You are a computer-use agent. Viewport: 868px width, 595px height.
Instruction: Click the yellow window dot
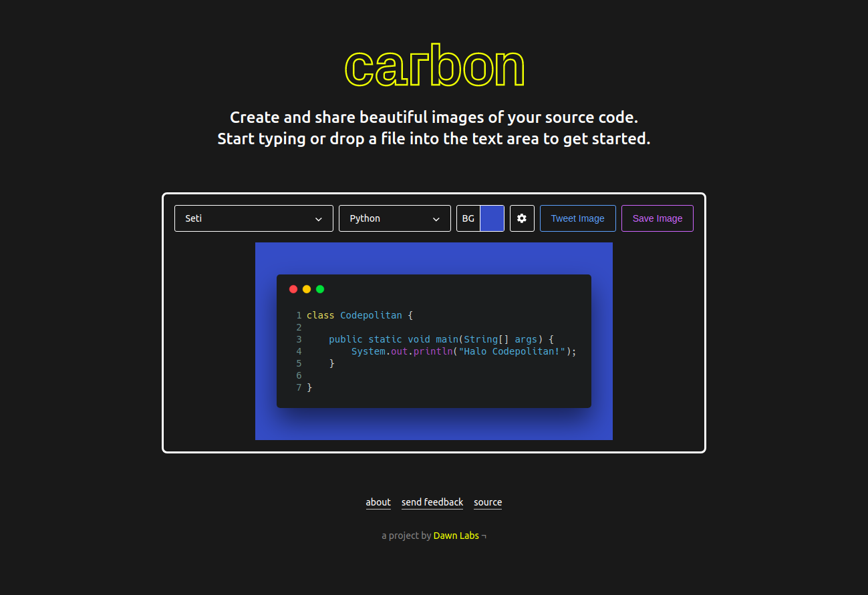coord(307,289)
